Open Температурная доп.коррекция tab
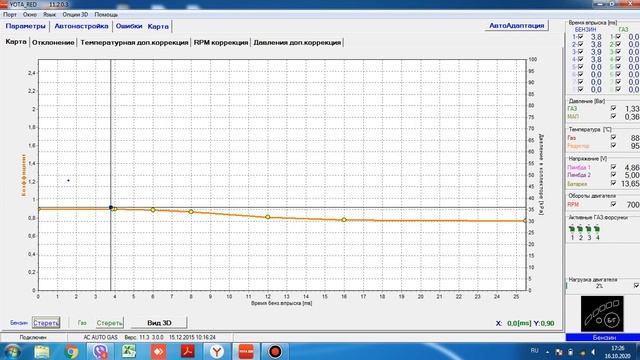The width and height of the screenshot is (640, 360). (134, 42)
